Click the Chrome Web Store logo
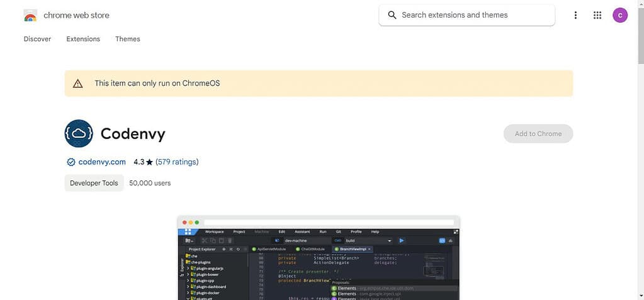Viewport: 644px width, 300px height. (30, 16)
